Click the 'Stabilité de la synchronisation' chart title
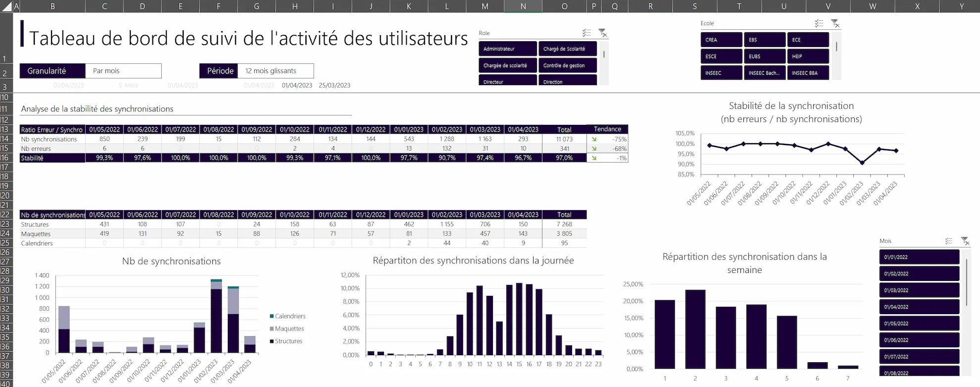 [791, 112]
